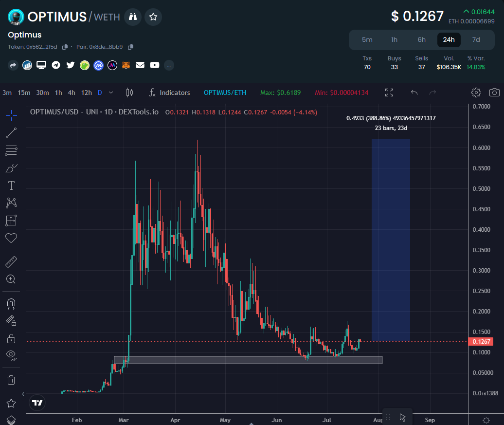This screenshot has width=504, height=425.
Task: Click the TradingView logo badge
Action: [x=37, y=403]
